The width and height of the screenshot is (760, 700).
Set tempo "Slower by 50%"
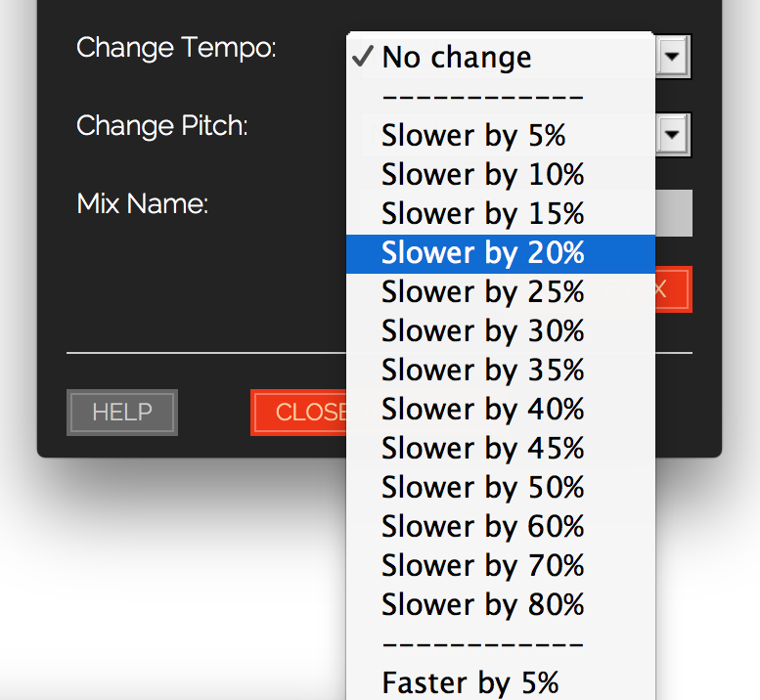[x=482, y=487]
